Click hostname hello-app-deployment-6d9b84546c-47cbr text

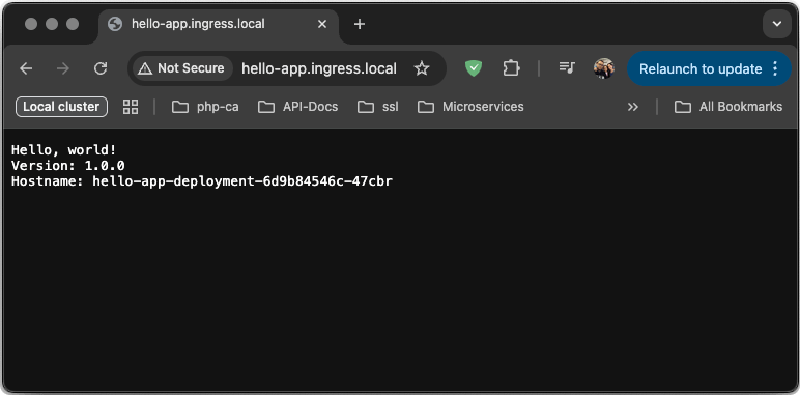242,182
